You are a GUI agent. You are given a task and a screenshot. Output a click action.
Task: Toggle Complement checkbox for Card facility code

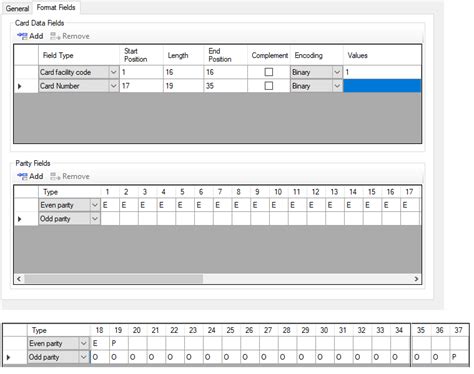(x=268, y=72)
